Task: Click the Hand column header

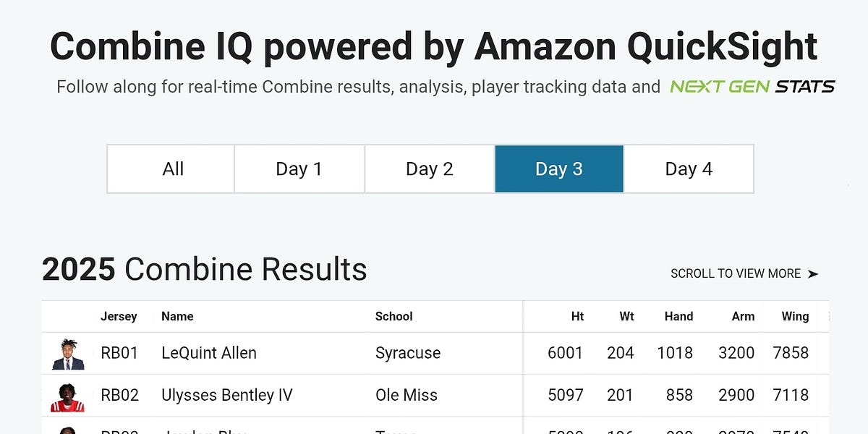Action: (x=679, y=316)
